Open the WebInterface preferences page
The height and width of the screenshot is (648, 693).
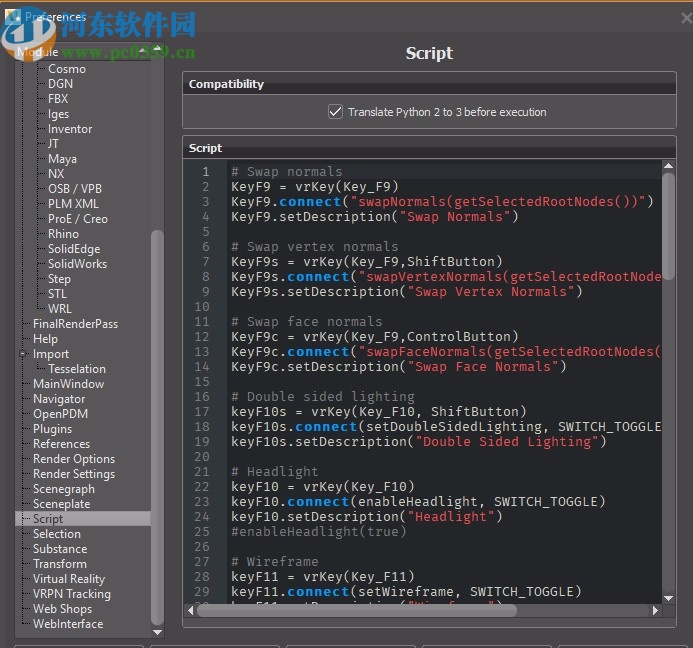tap(67, 624)
